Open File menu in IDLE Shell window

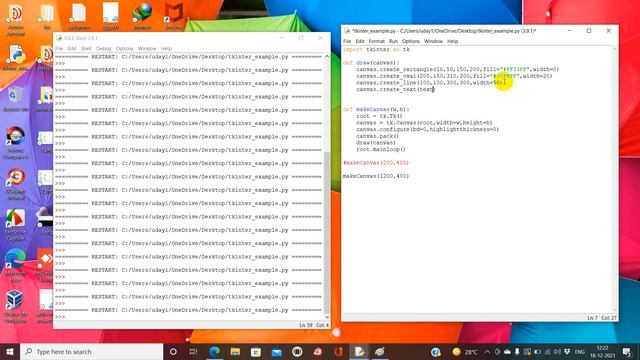click(x=59, y=49)
